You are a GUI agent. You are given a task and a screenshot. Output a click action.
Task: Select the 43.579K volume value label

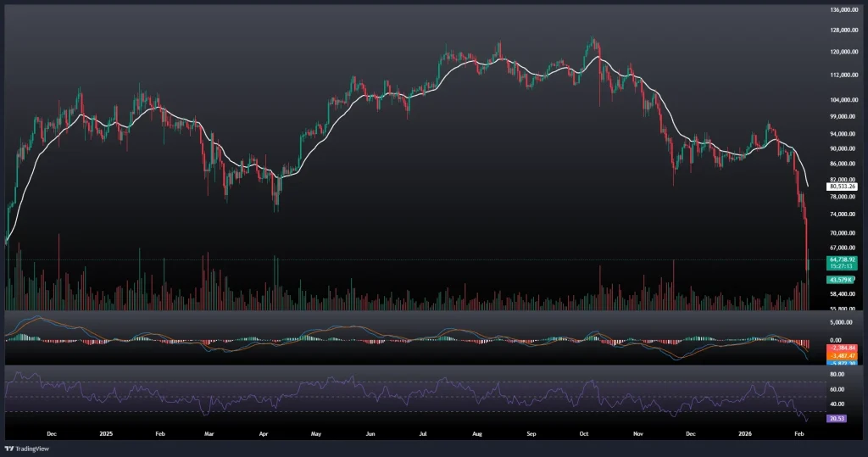pos(839,279)
